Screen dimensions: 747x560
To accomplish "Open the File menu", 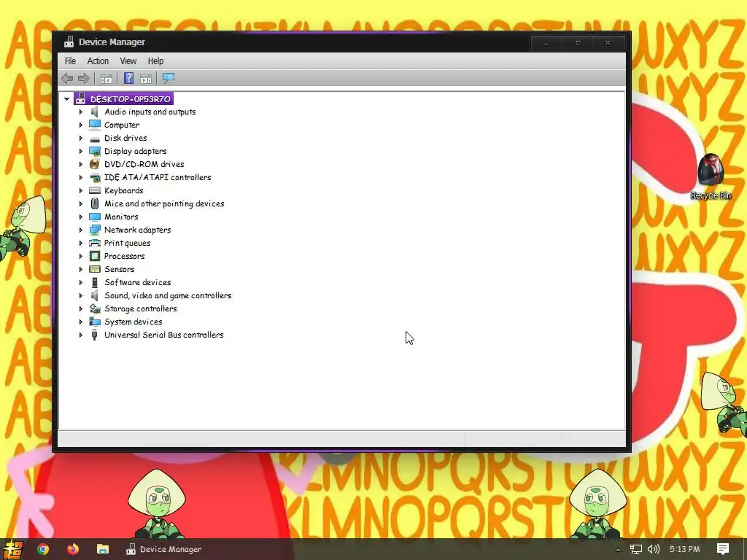I will click(70, 61).
